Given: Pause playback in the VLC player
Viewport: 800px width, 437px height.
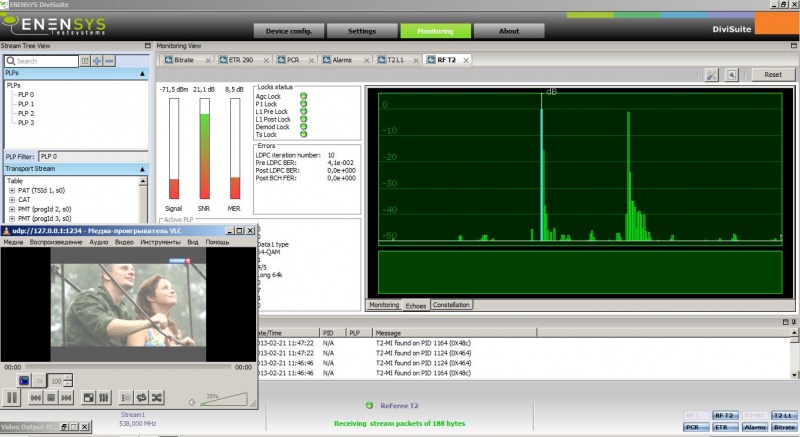Looking at the screenshot, I should (13, 397).
